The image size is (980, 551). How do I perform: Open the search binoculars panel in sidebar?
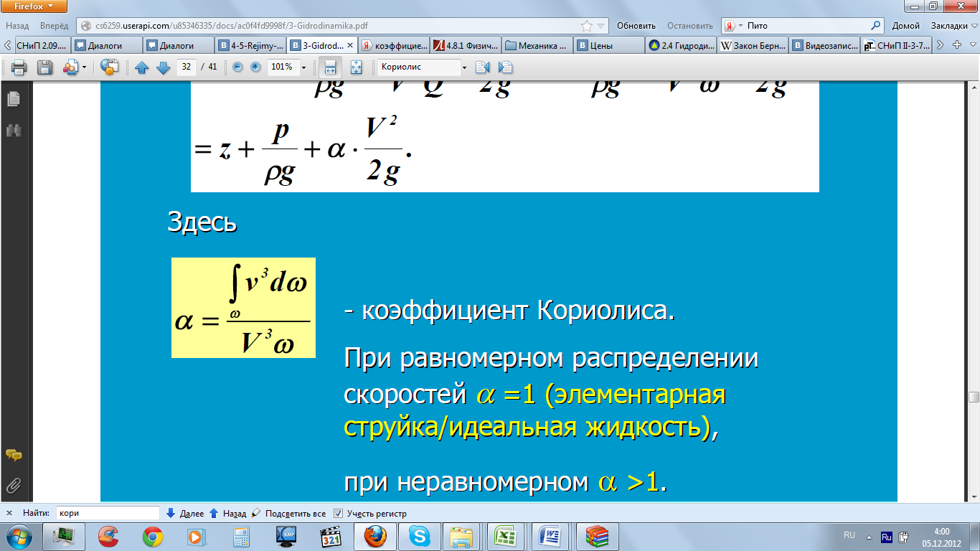coord(13,131)
